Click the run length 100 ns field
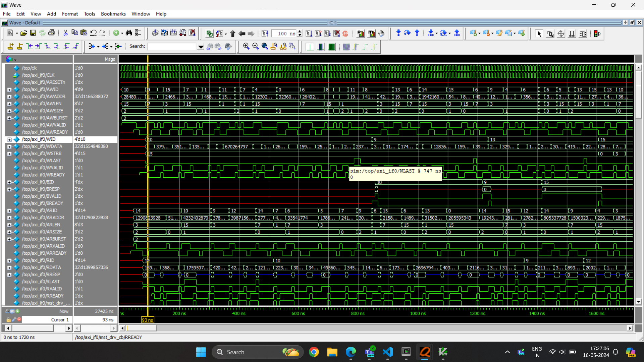Viewport: 644px width, 362px height. point(284,34)
